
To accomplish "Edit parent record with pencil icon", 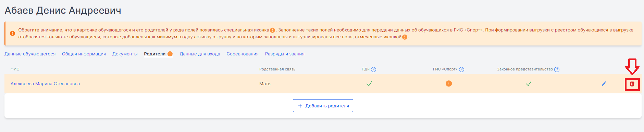I will 604,83.
